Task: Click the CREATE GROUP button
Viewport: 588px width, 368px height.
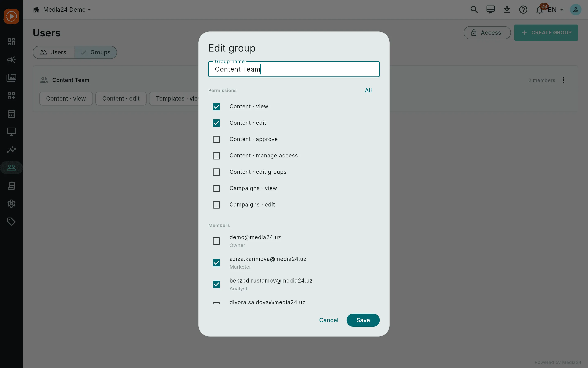Action: click(x=546, y=33)
